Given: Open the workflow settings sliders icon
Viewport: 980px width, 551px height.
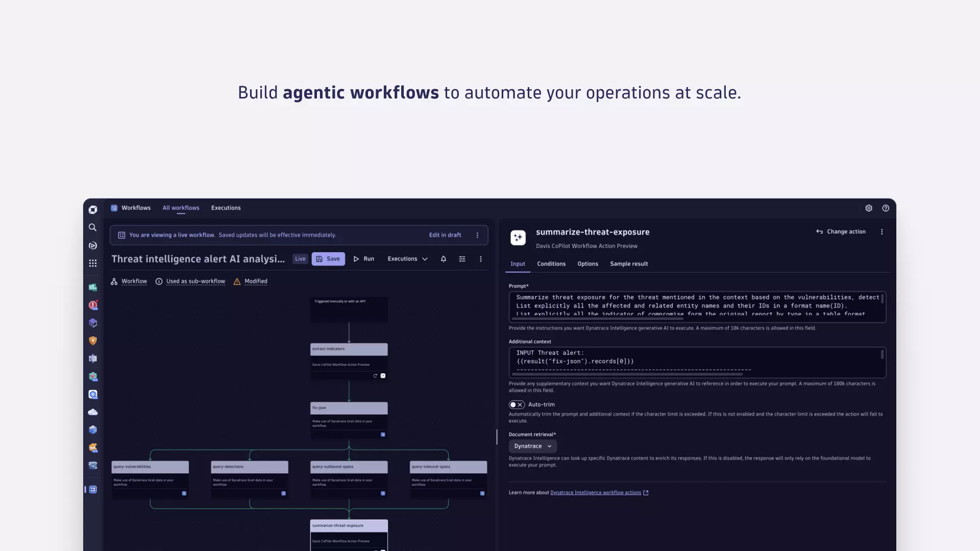Looking at the screenshot, I should (462, 259).
